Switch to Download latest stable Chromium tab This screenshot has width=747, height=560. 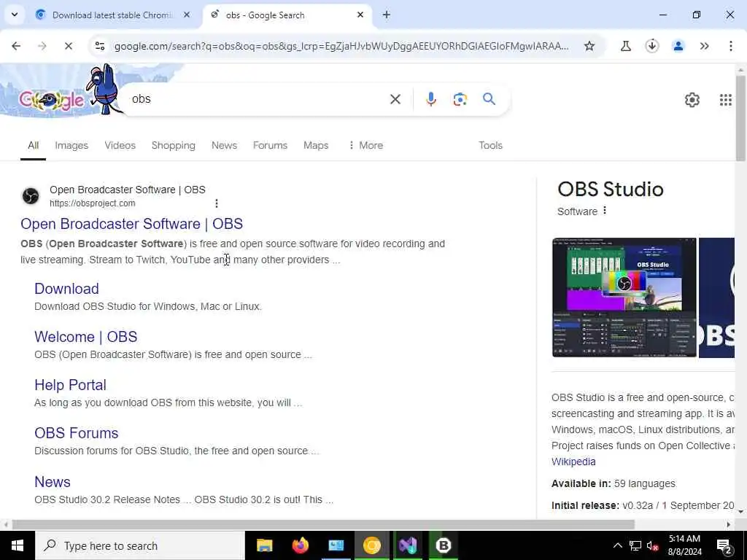click(x=113, y=15)
